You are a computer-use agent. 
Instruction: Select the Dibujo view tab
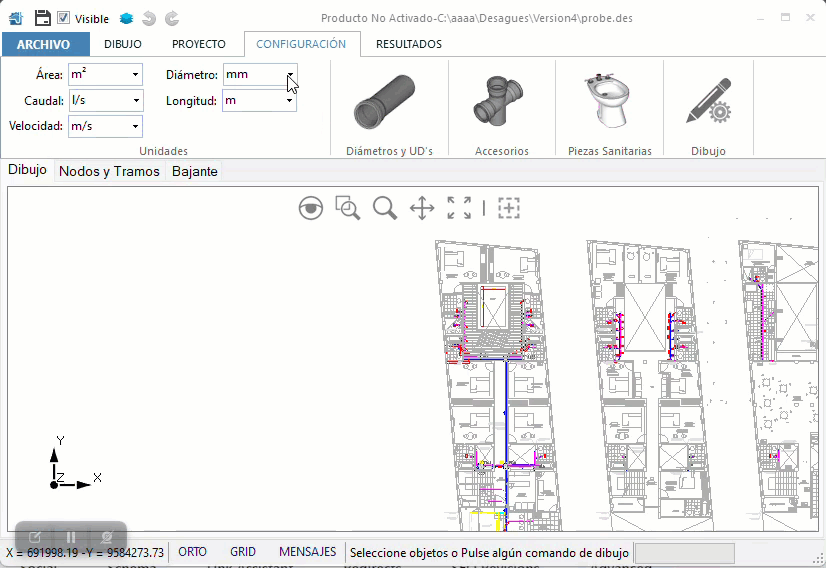coord(27,170)
